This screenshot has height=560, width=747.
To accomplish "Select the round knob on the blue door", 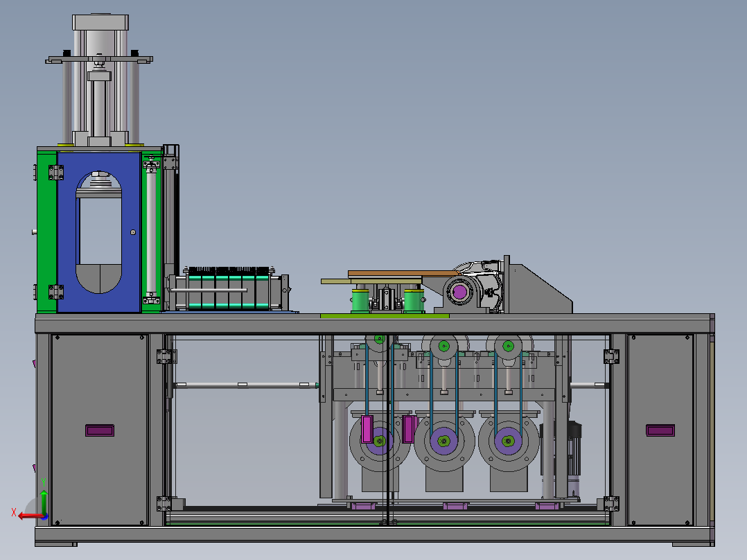I will 133,232.
